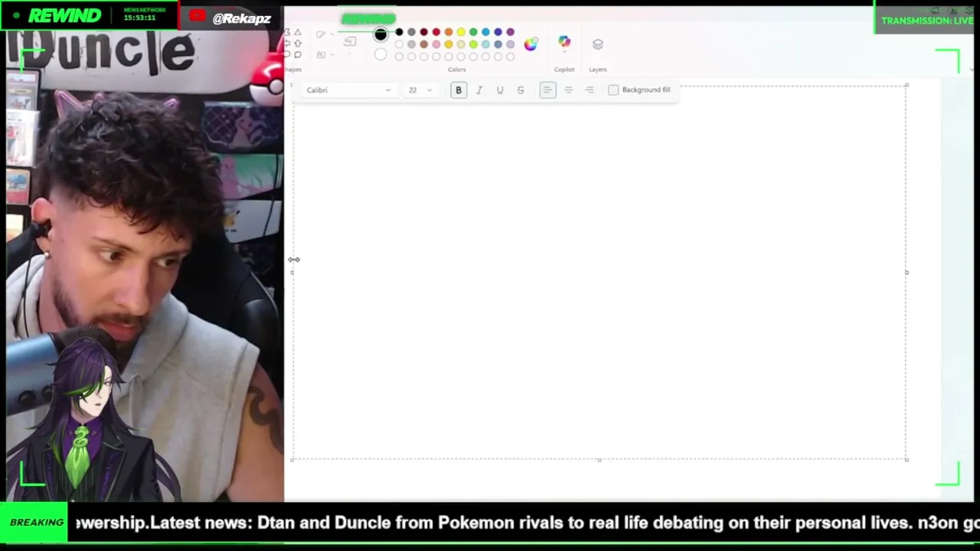
Task: Open the Edit colors rainbow wheel
Action: pyautogui.click(x=531, y=44)
